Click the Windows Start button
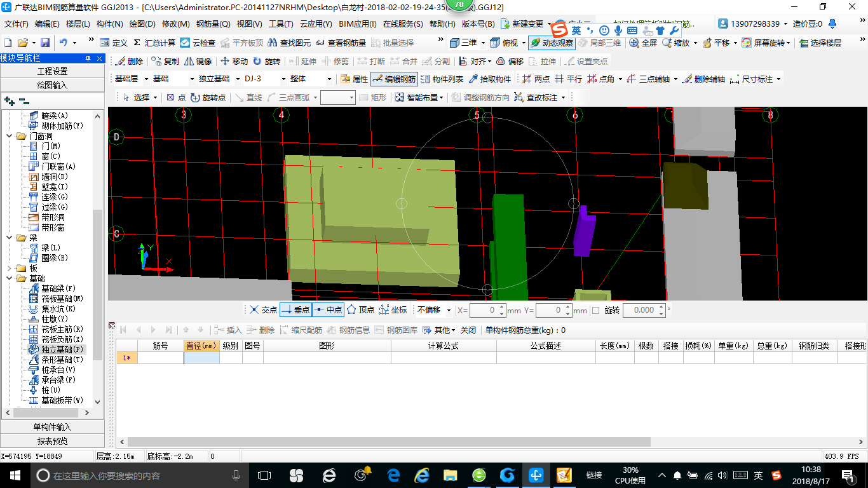This screenshot has width=868, height=488. (15, 475)
